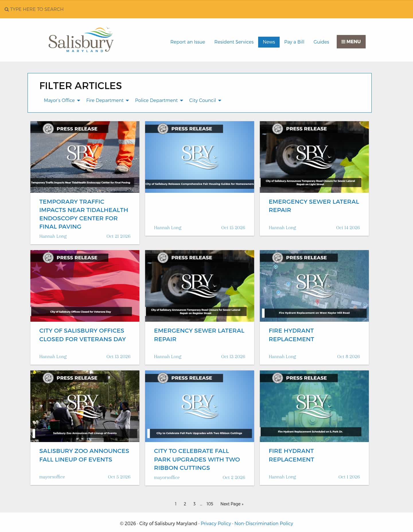Click the Oct 15 2026 date

pyautogui.click(x=233, y=227)
